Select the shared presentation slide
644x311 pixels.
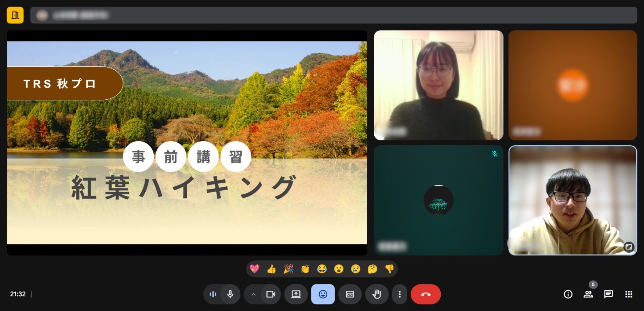tap(187, 143)
